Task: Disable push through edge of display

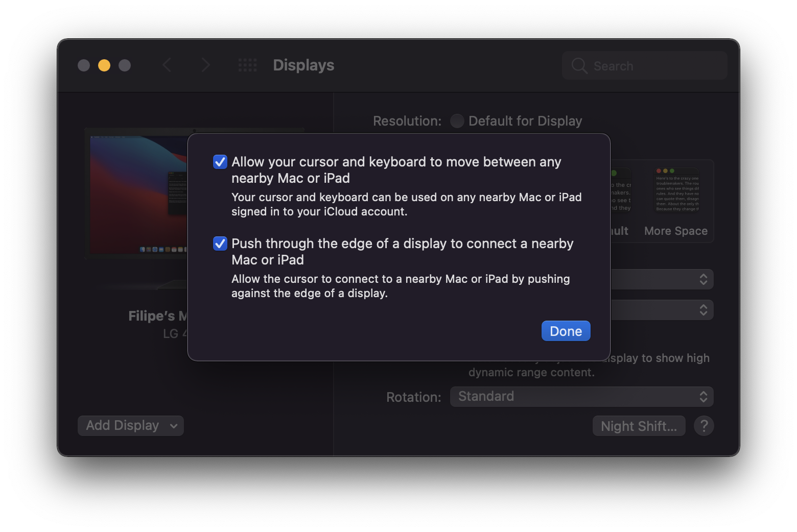Action: 220,244
